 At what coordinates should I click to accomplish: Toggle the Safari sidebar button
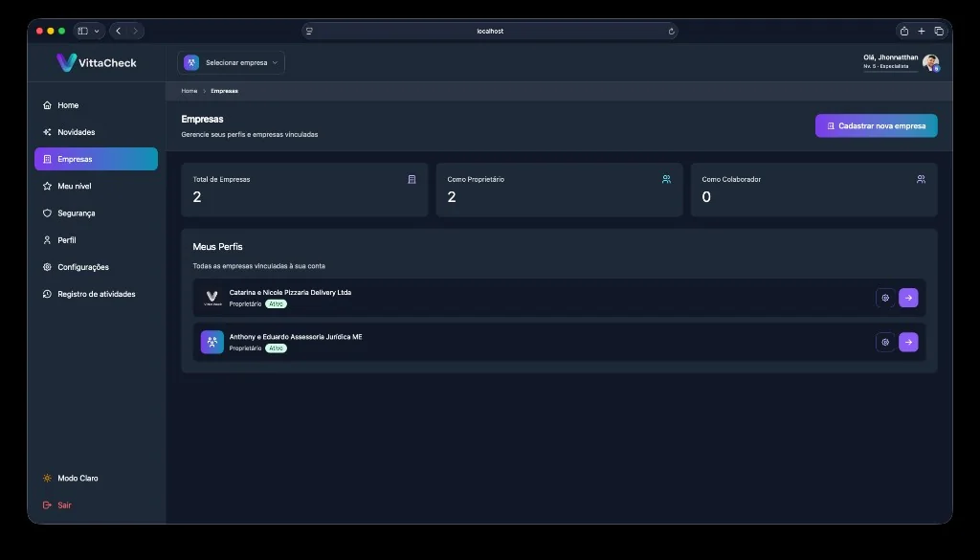pyautogui.click(x=82, y=31)
